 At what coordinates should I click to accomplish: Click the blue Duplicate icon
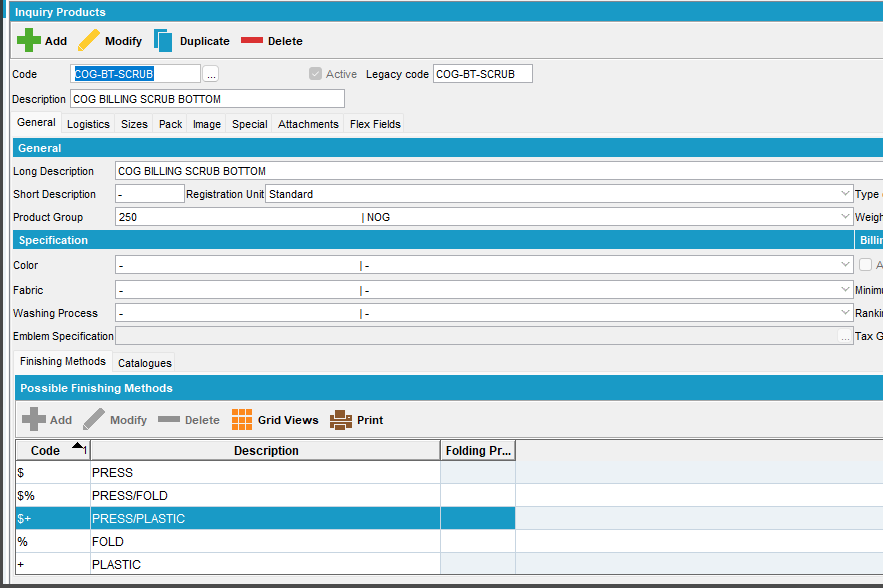point(163,41)
